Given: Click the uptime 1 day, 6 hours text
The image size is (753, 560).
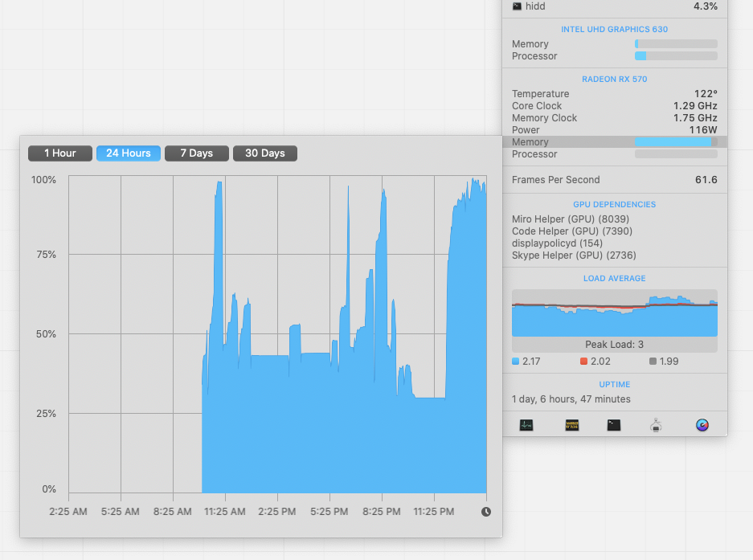Looking at the screenshot, I should click(x=571, y=399).
